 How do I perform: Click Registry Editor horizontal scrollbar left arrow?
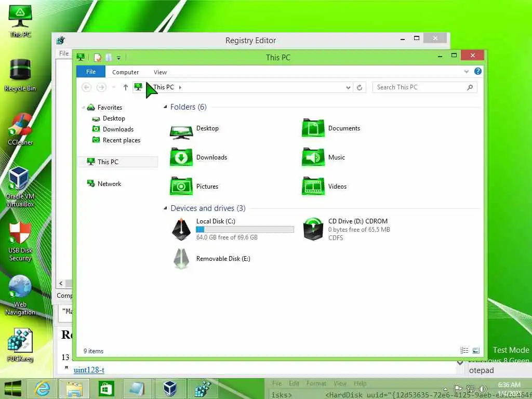click(61, 283)
